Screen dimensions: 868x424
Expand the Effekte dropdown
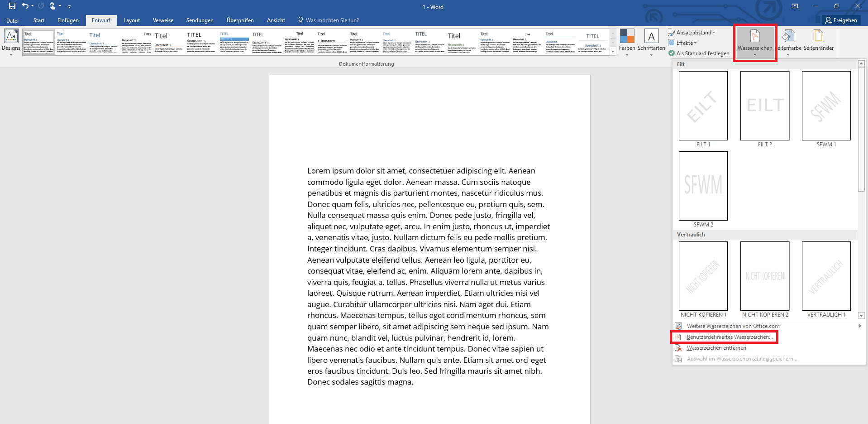click(683, 43)
